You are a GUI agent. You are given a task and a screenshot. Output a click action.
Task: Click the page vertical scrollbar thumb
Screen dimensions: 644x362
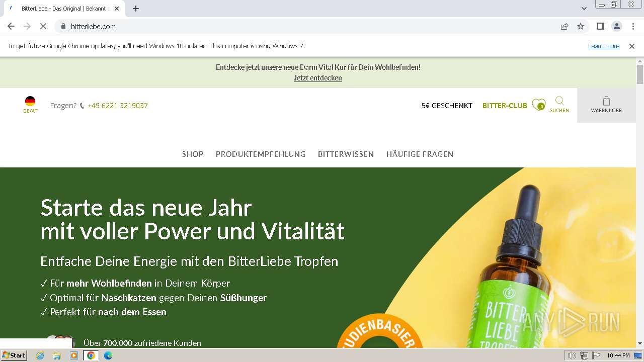click(x=640, y=74)
